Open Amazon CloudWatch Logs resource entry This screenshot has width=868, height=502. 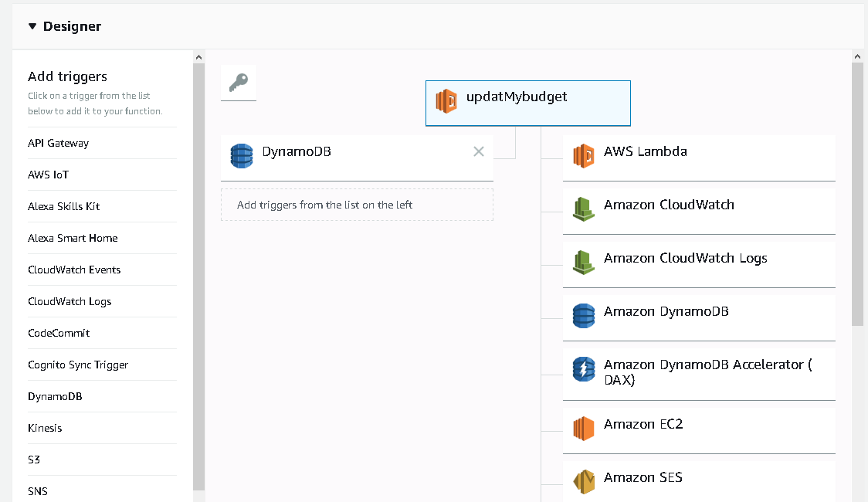coord(699,265)
